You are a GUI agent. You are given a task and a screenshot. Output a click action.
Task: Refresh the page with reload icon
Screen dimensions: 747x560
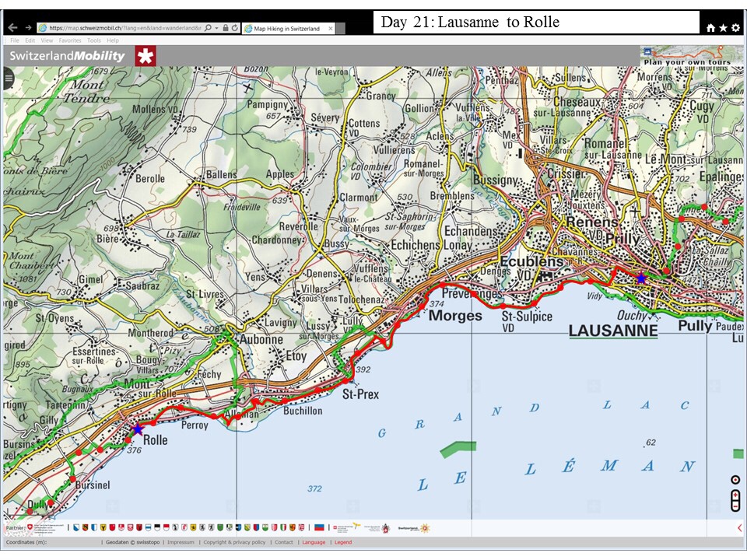(234, 28)
